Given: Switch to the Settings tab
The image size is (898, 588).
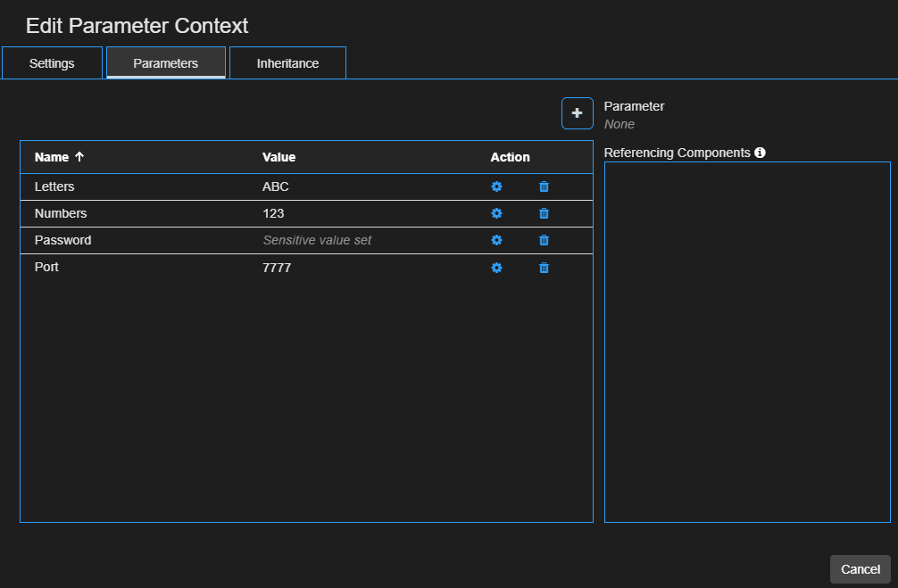Looking at the screenshot, I should point(51,62).
